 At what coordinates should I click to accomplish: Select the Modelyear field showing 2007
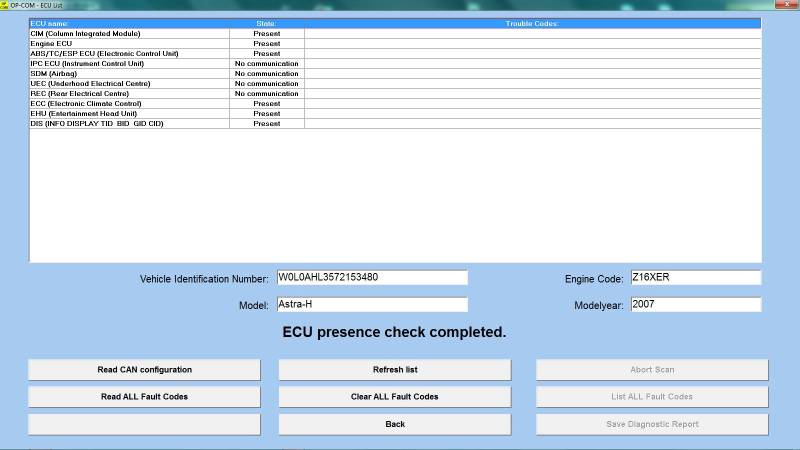click(x=695, y=305)
